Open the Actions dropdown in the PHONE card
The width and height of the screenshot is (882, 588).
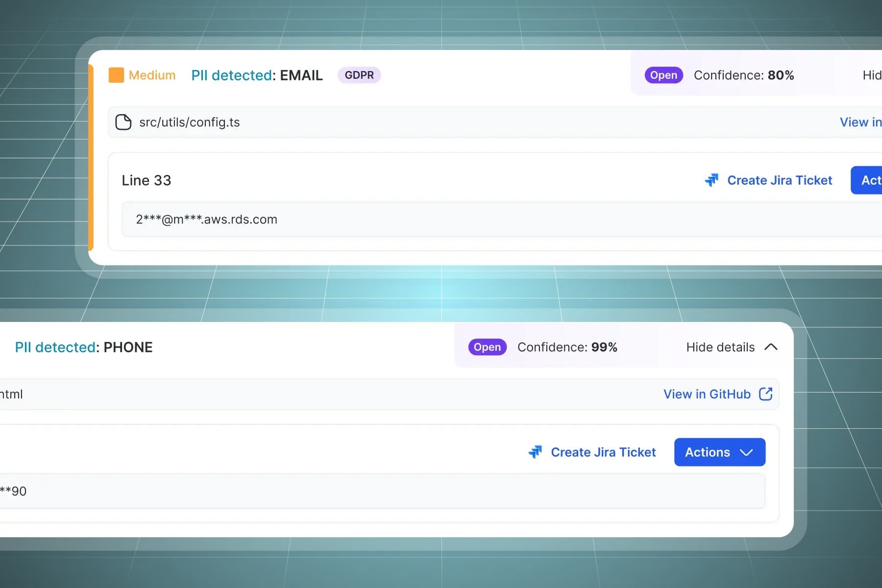coord(708,452)
